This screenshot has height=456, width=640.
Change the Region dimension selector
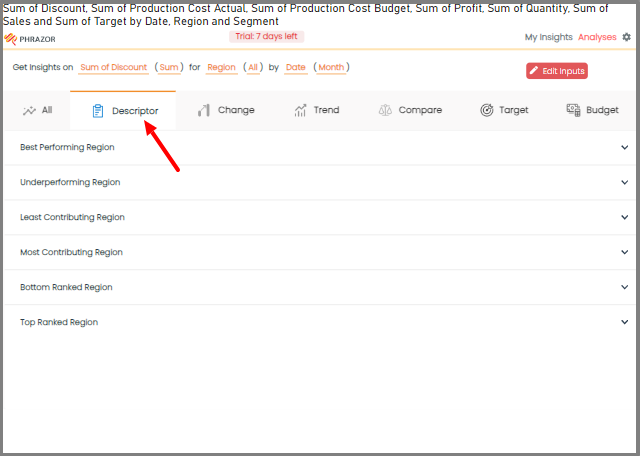point(221,67)
